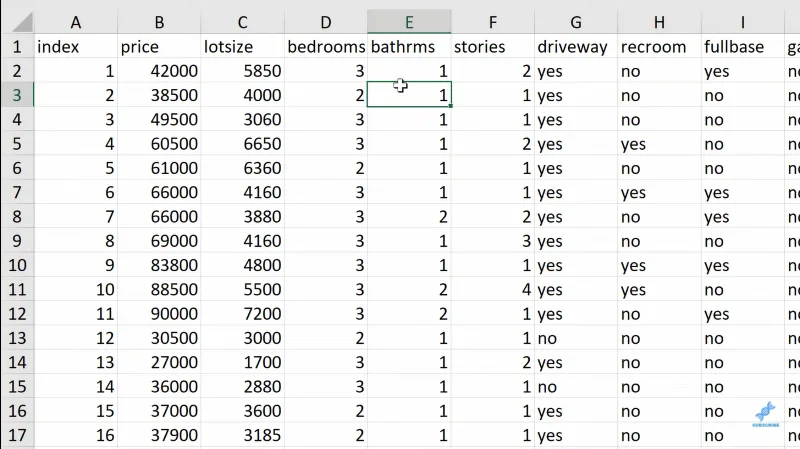Click the 'recroom' header cell
Image resolution: width=800 pixels, height=449 pixels.
click(659, 46)
